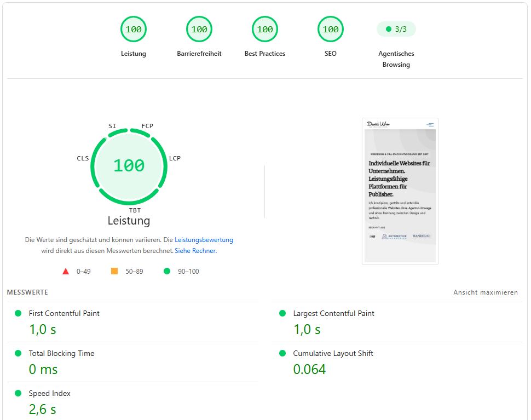The width and height of the screenshot is (531, 420).
Task: Click the Cumulative Layout Shift metric title
Action: pyautogui.click(x=333, y=353)
